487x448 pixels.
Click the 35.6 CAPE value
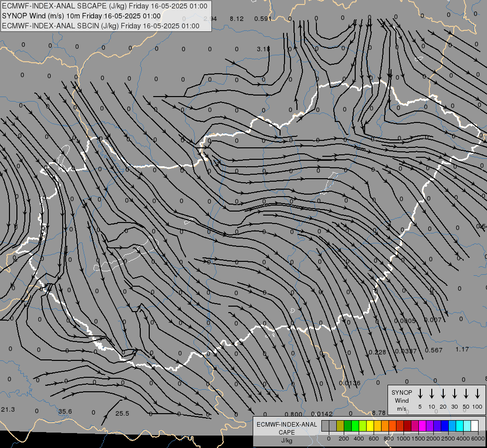tap(65, 412)
